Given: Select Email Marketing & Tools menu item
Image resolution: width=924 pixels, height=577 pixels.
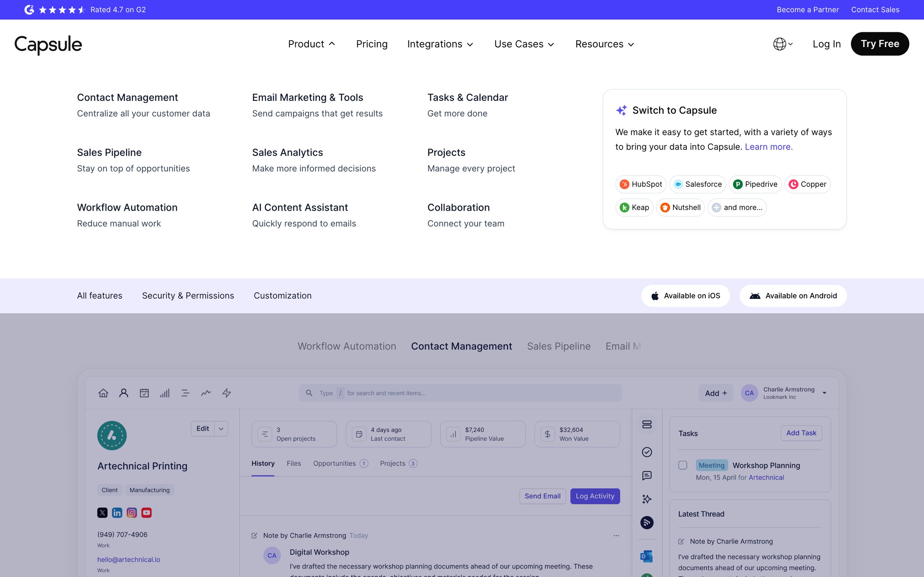Looking at the screenshot, I should pos(308,97).
